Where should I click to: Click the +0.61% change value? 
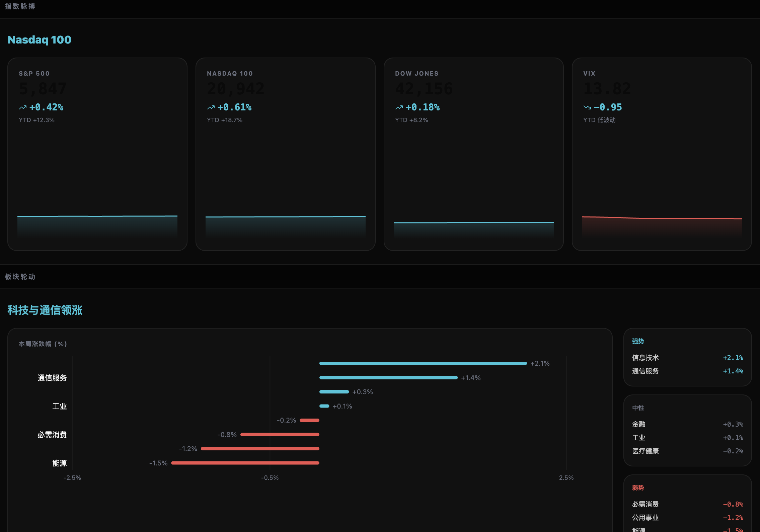click(x=235, y=107)
